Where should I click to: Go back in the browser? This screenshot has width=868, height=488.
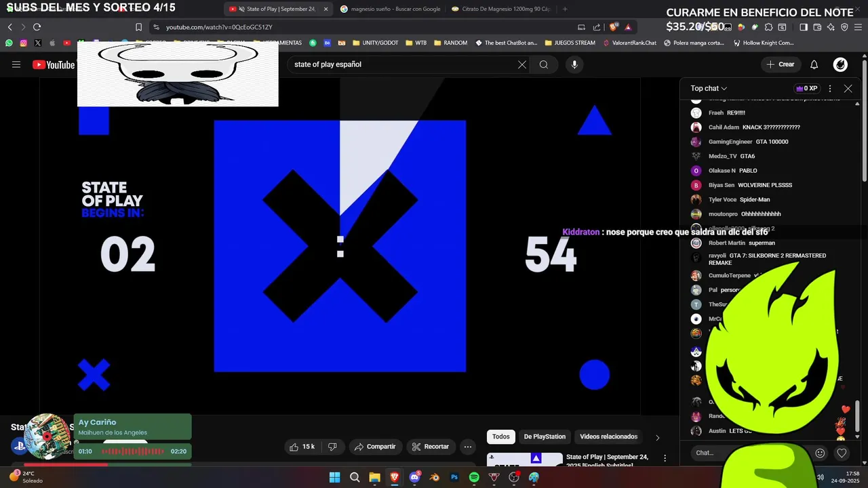pyautogui.click(x=9, y=27)
